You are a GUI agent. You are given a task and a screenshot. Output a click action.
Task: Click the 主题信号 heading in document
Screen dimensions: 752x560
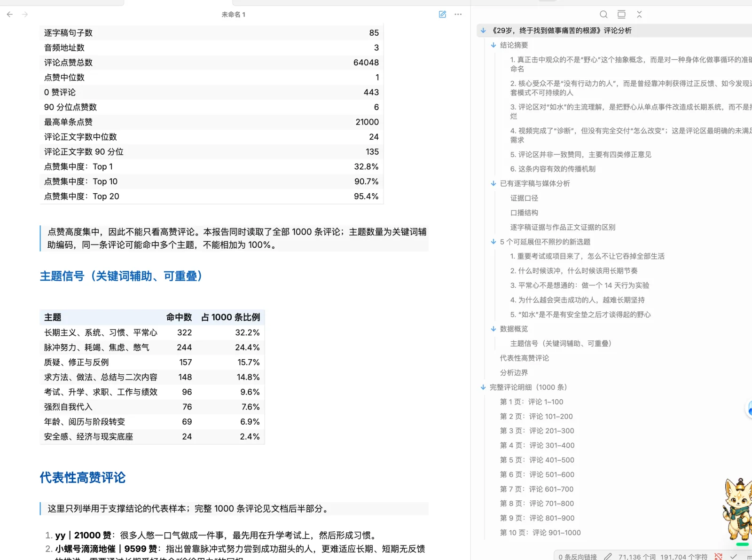click(122, 276)
